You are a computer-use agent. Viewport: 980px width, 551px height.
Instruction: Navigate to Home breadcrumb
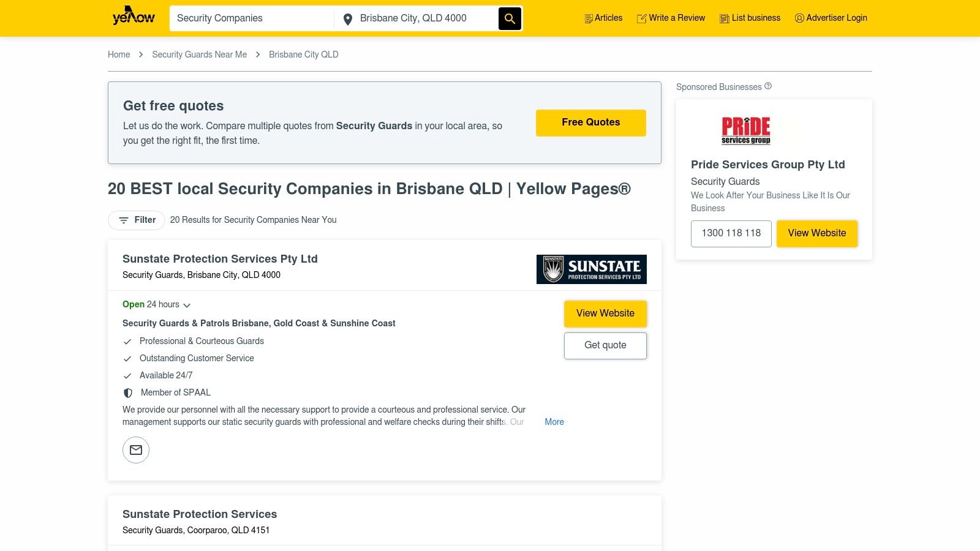pos(119,54)
